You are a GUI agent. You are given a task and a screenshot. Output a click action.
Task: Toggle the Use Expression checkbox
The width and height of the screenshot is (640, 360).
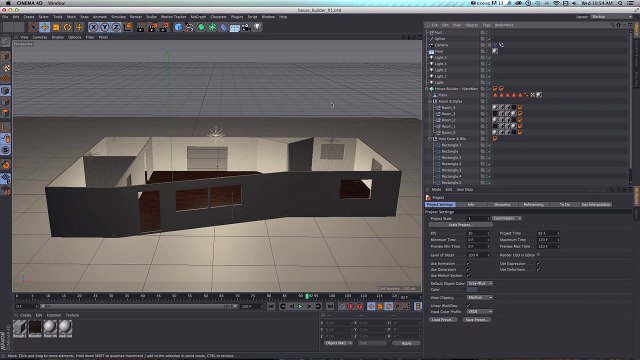(x=538, y=264)
